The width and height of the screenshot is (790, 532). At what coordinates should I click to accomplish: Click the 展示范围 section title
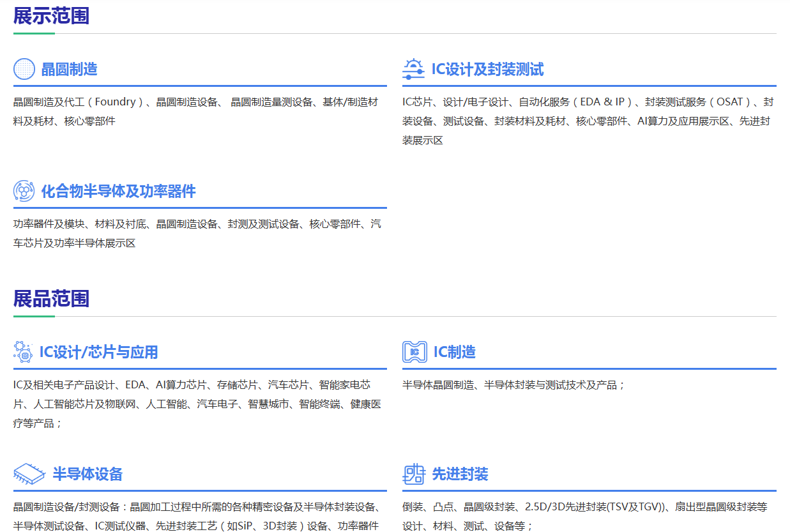coord(51,16)
